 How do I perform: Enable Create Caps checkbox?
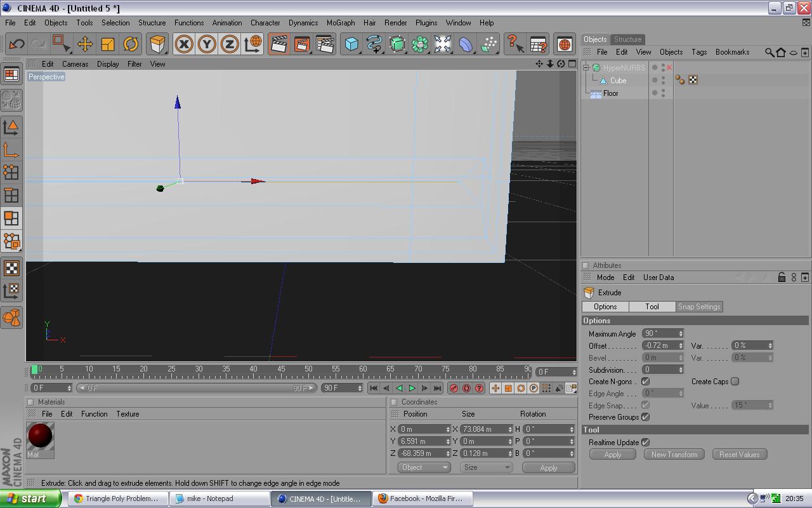click(735, 382)
